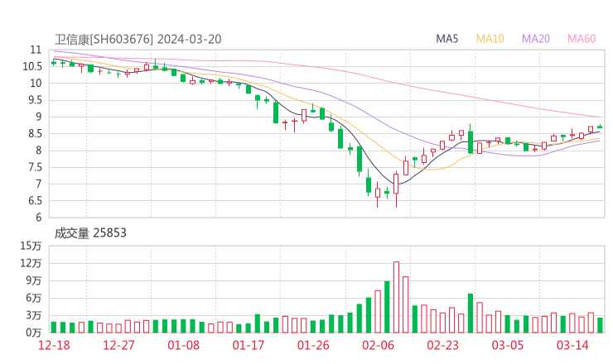613x364 pixels.
Task: Click the volume axis label 3万
Action: (34, 315)
